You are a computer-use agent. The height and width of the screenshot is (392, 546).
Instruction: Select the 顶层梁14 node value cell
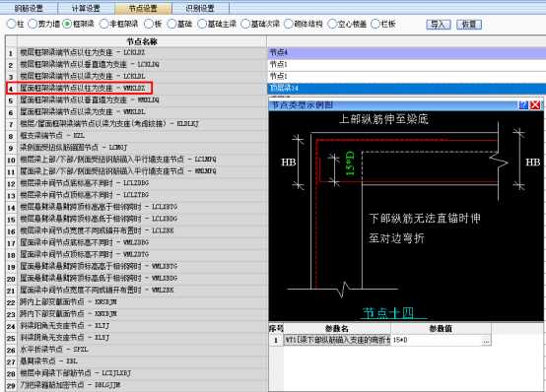point(406,88)
